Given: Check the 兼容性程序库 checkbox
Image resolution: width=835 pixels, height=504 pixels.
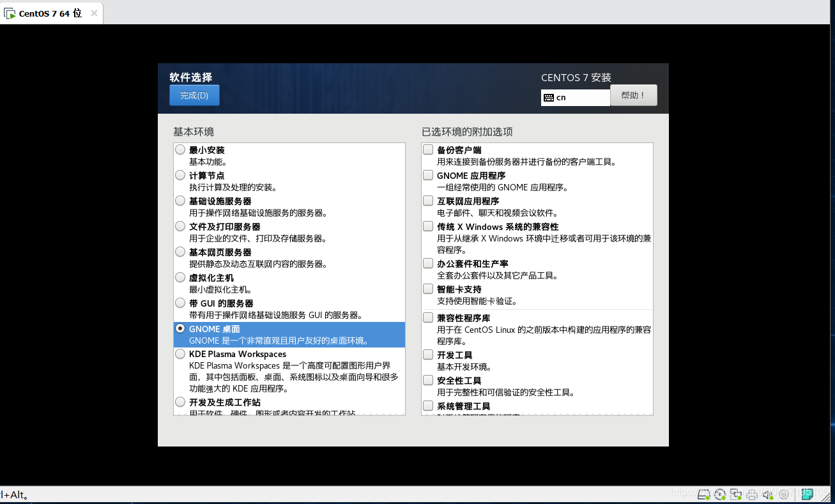Looking at the screenshot, I should coord(428,317).
